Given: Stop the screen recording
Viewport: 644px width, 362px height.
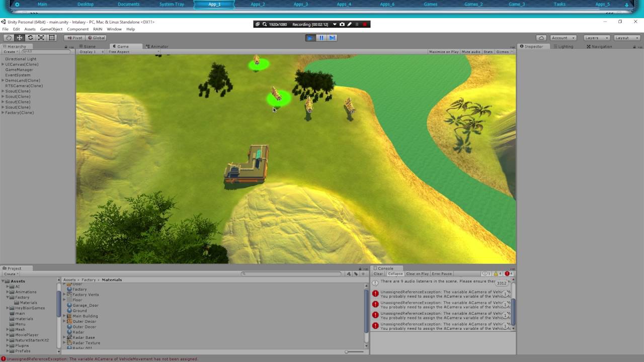Looking at the screenshot, I should point(365,24).
